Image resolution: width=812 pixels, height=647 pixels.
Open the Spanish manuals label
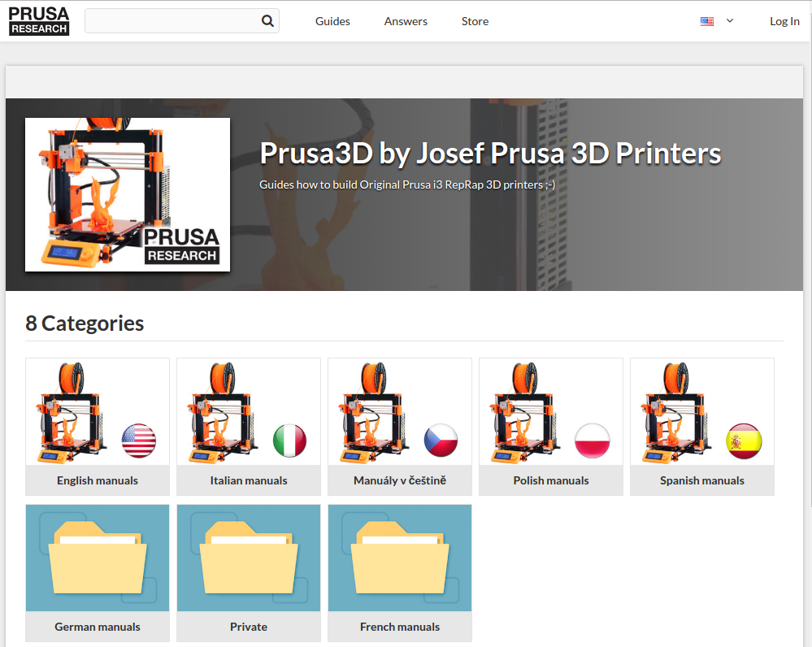pyautogui.click(x=702, y=480)
